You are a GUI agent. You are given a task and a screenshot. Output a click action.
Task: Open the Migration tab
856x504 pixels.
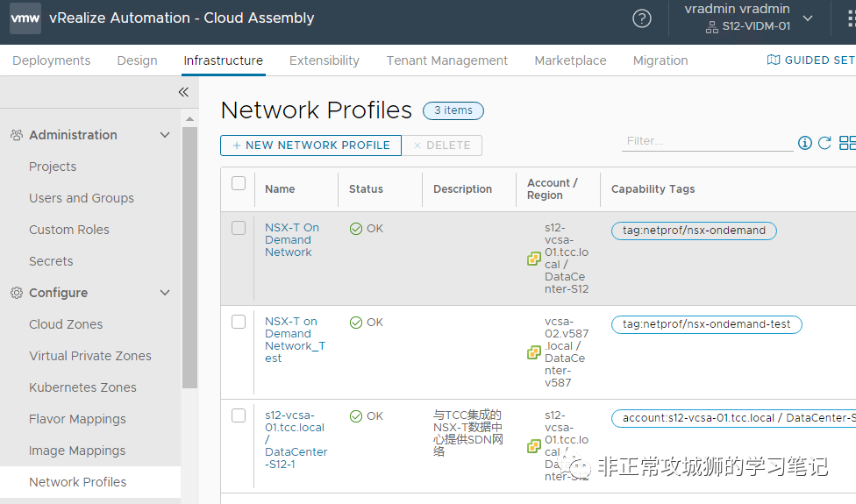(x=660, y=60)
